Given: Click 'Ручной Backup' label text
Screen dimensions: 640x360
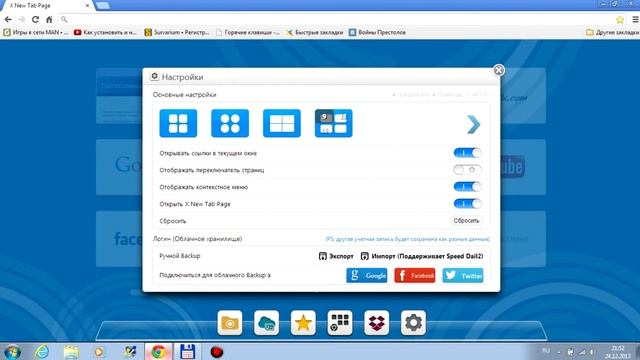Looking at the screenshot, I should click(180, 256).
